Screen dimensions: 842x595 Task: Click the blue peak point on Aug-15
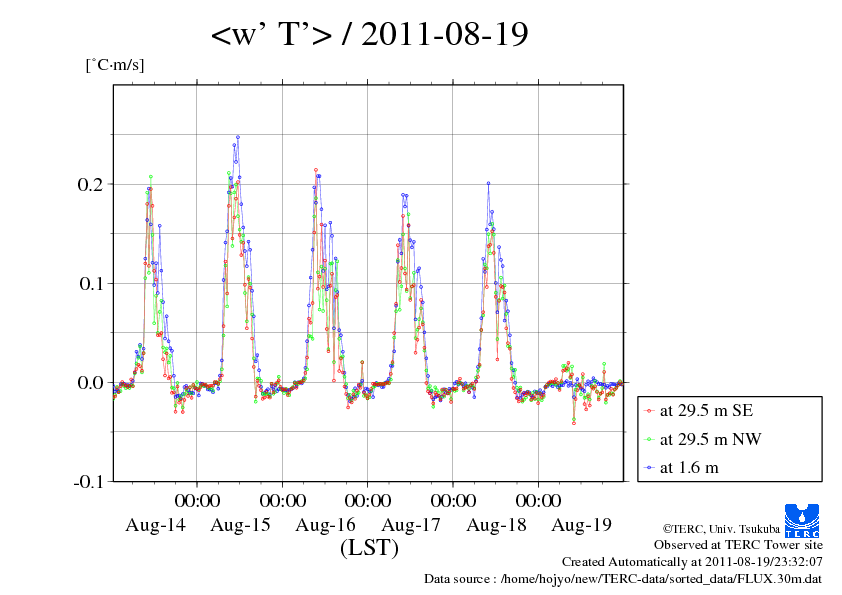(237, 137)
